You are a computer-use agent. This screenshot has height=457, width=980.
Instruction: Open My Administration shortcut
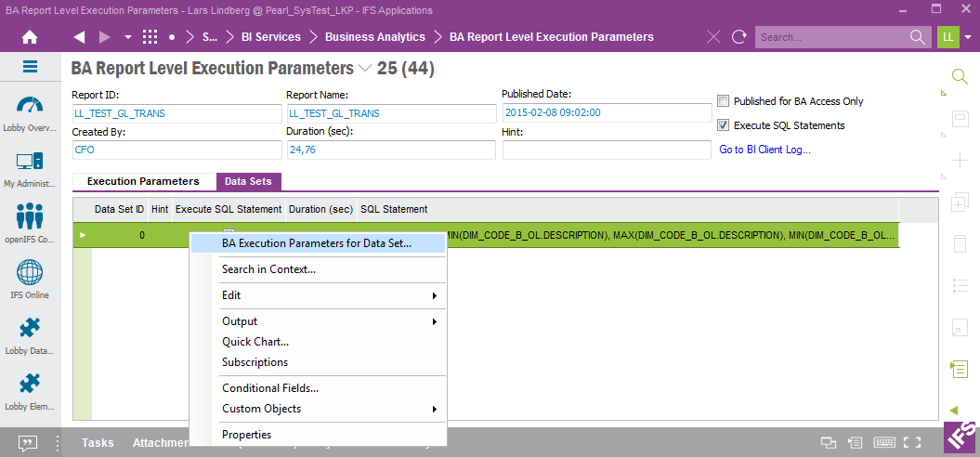coord(30,169)
